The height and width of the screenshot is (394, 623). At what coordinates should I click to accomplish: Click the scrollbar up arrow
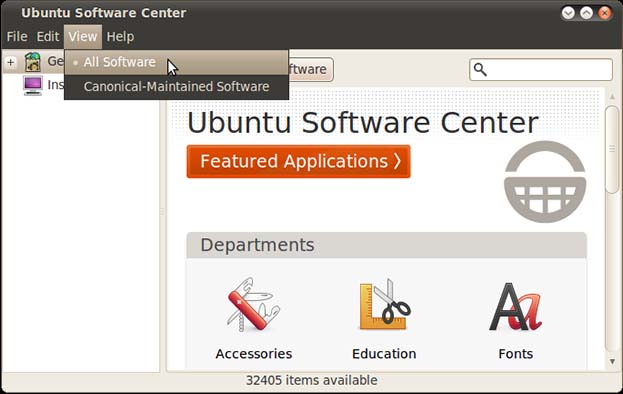point(612,97)
